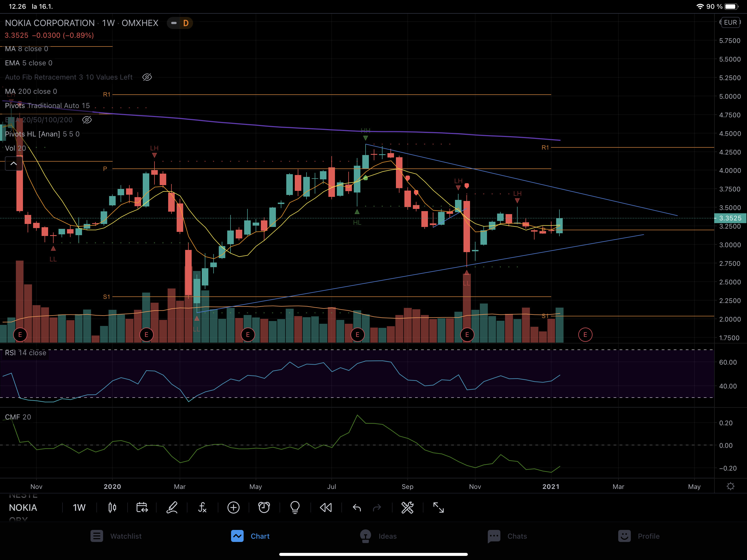Open the tools settings wrench icon
The image size is (747, 560).
(407, 507)
